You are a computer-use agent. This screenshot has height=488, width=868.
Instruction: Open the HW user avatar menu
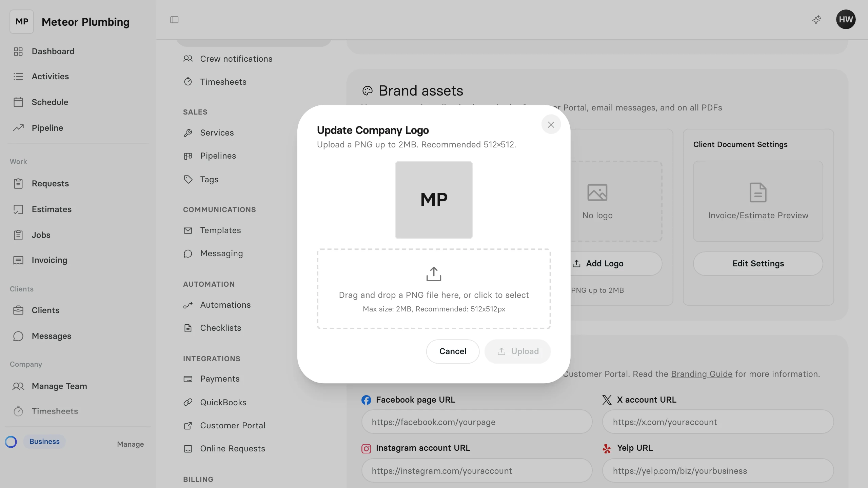(x=846, y=20)
